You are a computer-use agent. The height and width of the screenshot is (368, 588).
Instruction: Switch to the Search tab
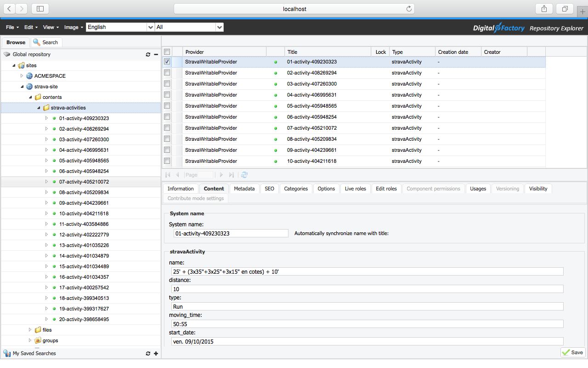(x=46, y=42)
